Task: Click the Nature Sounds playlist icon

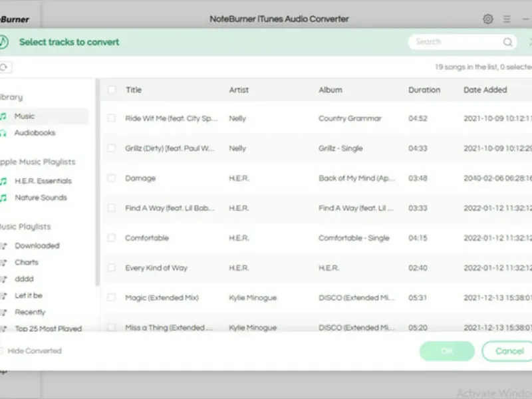Action: pyautogui.click(x=3, y=198)
